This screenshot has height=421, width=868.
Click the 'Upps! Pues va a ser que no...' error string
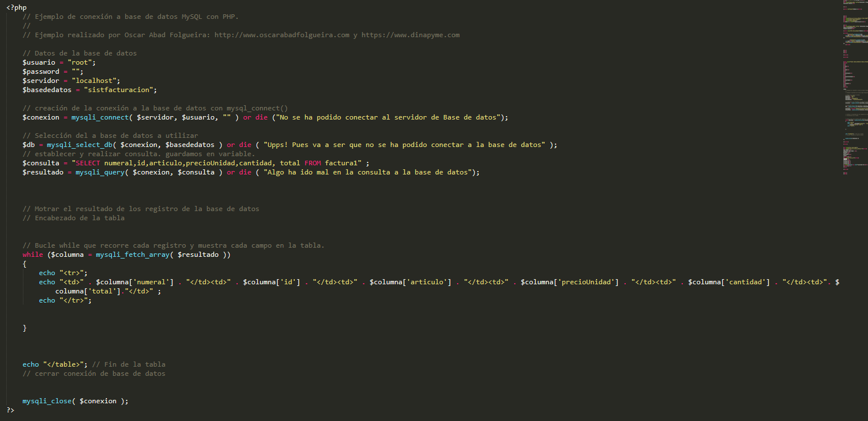405,145
